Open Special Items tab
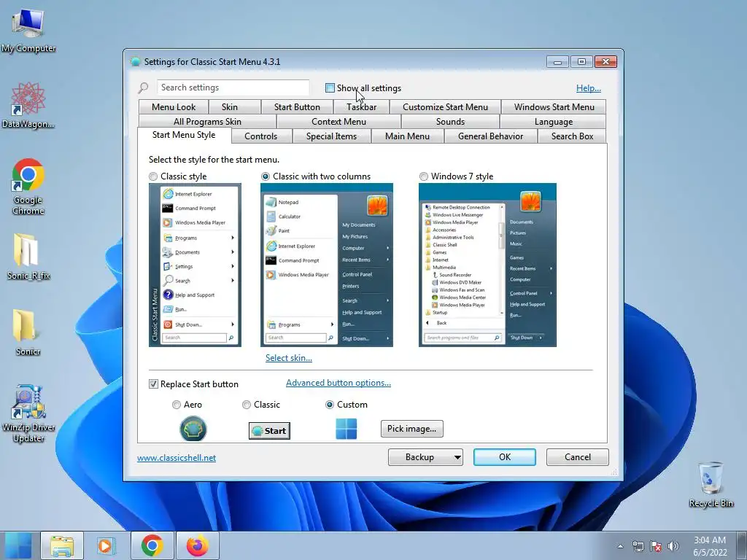 pos(331,136)
